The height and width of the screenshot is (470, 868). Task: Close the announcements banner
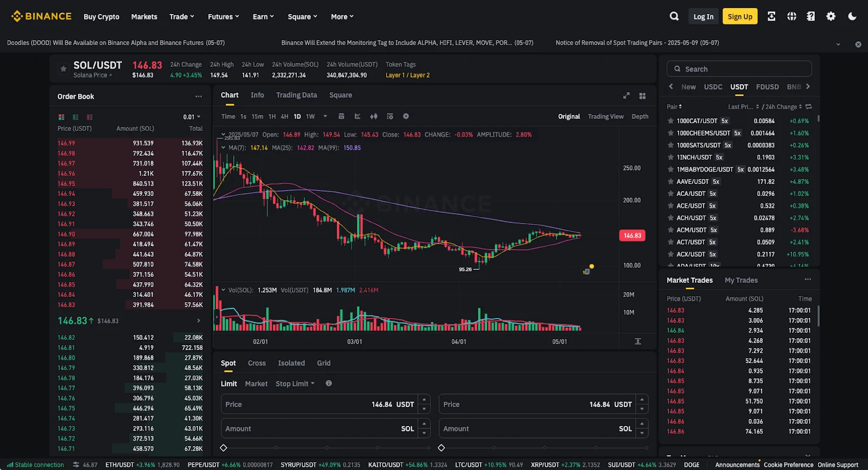click(858, 45)
